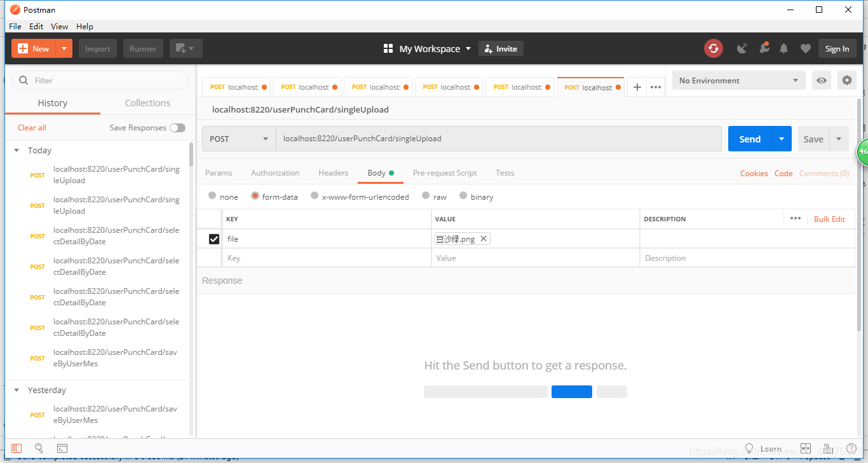The image size is (868, 463).
Task: Open the My Workspace dropdown
Action: coord(435,48)
